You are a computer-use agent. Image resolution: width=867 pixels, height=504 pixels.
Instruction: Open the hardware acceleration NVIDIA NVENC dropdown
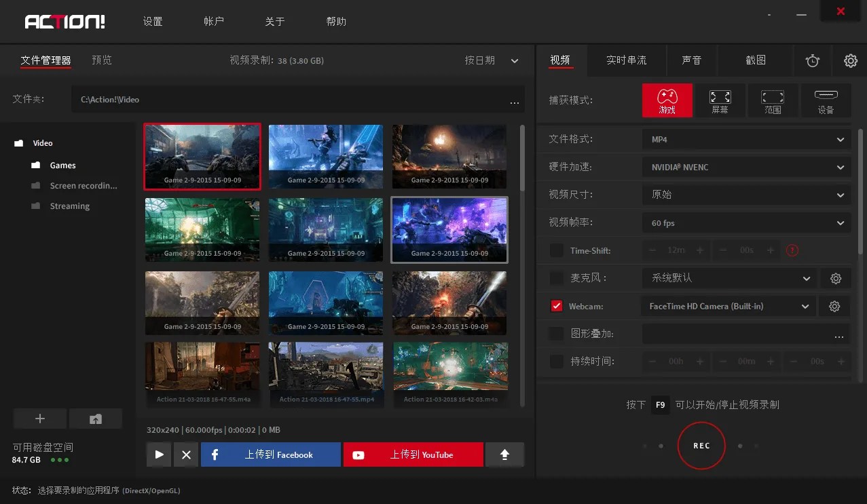(x=746, y=168)
